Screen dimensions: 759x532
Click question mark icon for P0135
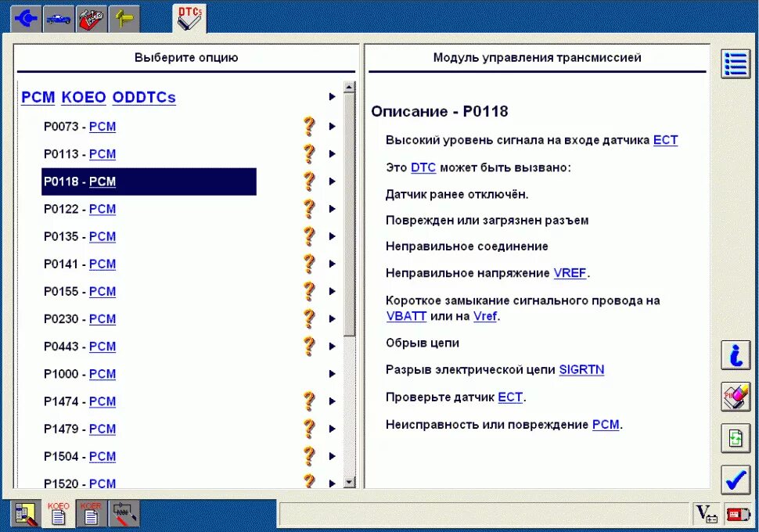pyautogui.click(x=309, y=236)
